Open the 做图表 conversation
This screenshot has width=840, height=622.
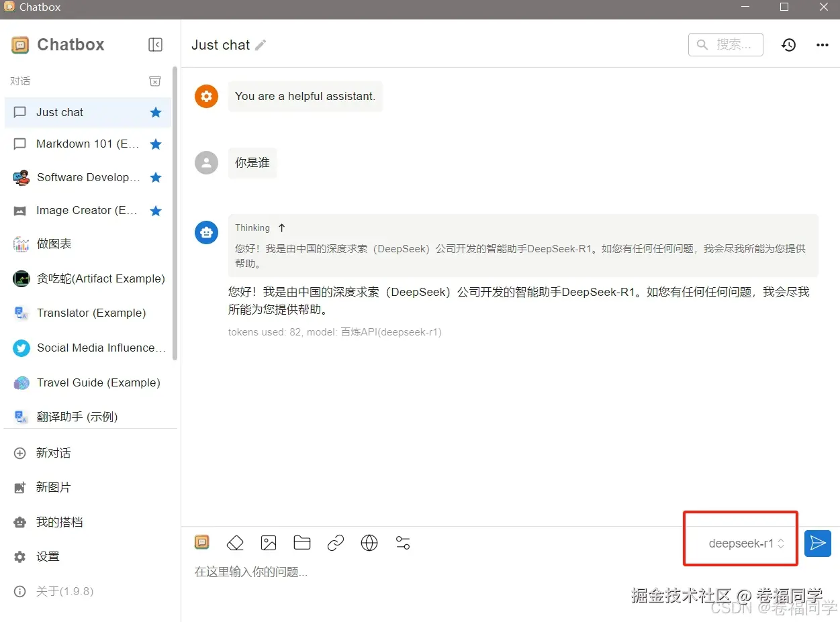[88, 244]
